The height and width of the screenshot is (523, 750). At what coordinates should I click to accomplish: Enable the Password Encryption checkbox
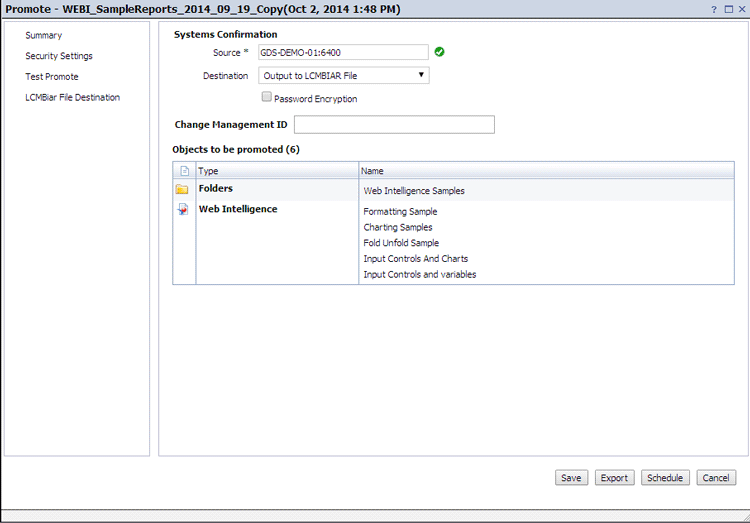pos(266,97)
